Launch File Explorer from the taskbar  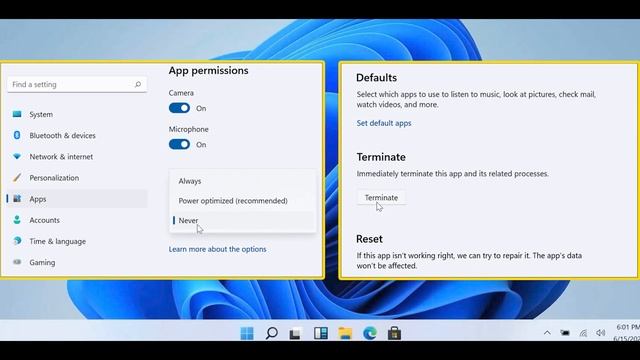[x=345, y=333]
